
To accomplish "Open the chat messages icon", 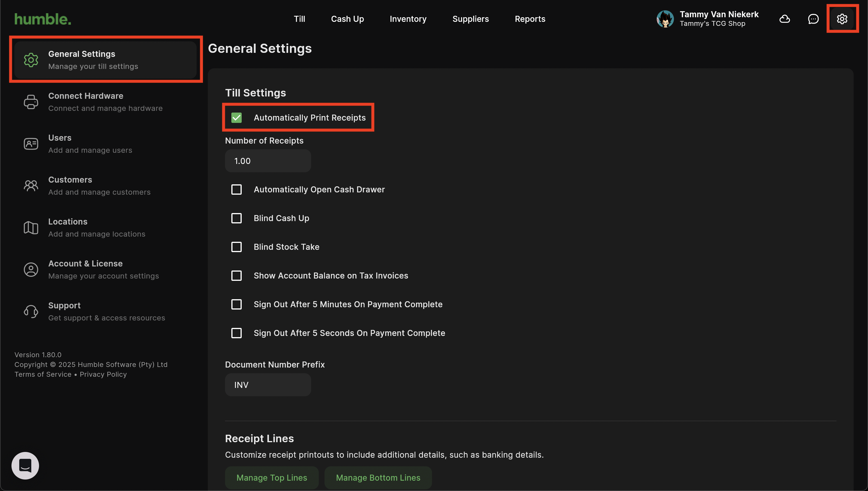I will click(x=813, y=19).
